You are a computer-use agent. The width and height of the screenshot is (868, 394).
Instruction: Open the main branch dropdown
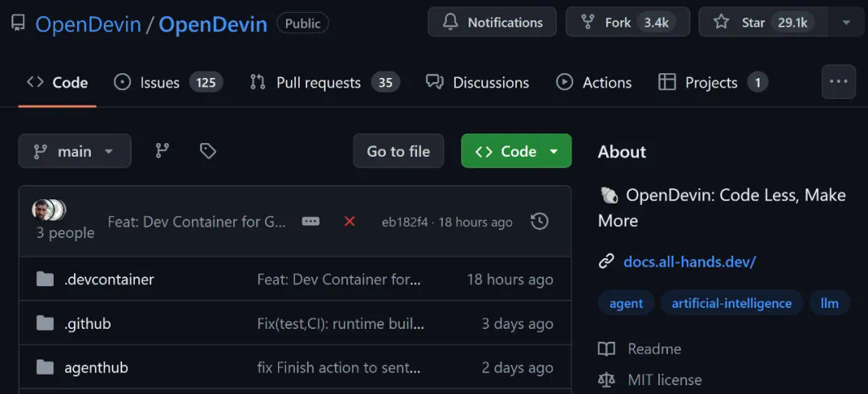click(x=75, y=151)
